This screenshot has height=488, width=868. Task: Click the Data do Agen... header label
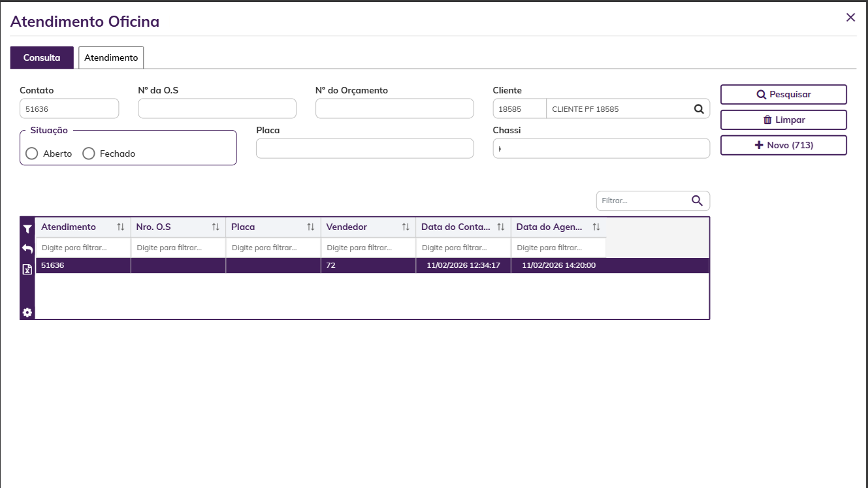pyautogui.click(x=549, y=227)
